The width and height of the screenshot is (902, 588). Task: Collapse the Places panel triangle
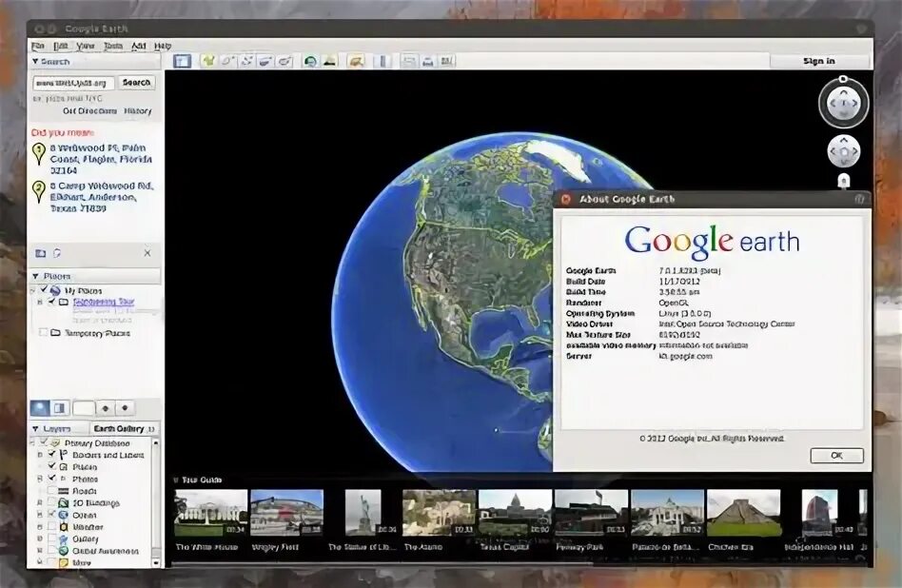(x=35, y=276)
